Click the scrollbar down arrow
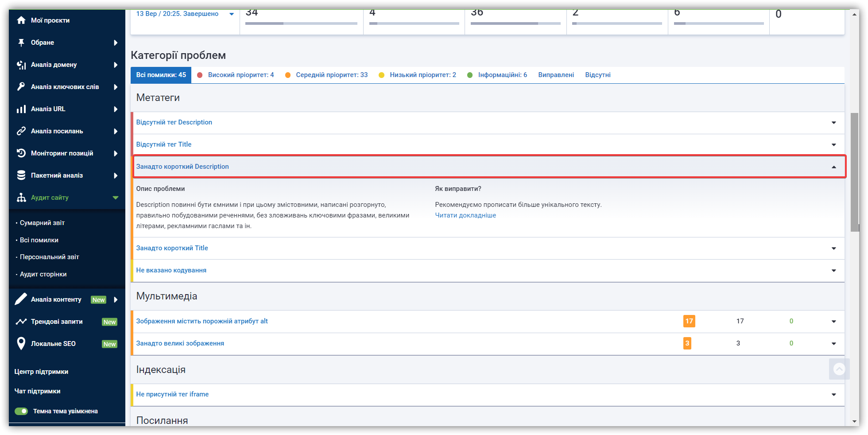868x435 pixels. [855, 422]
